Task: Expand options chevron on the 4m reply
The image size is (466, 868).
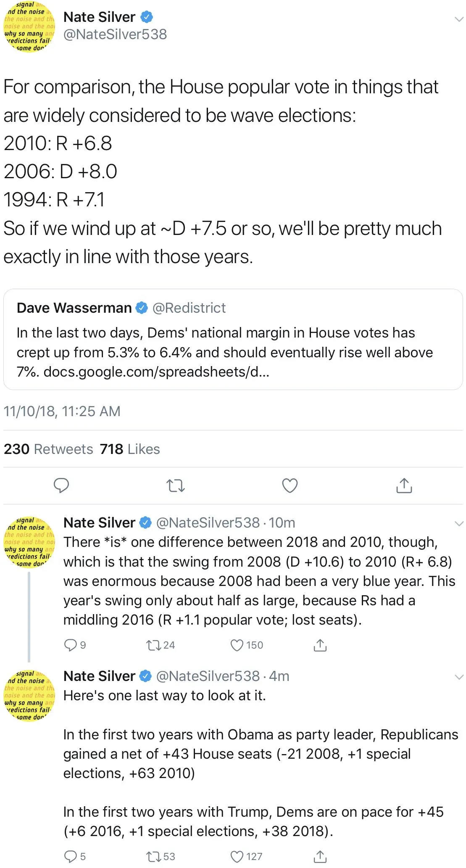Action: [x=459, y=677]
